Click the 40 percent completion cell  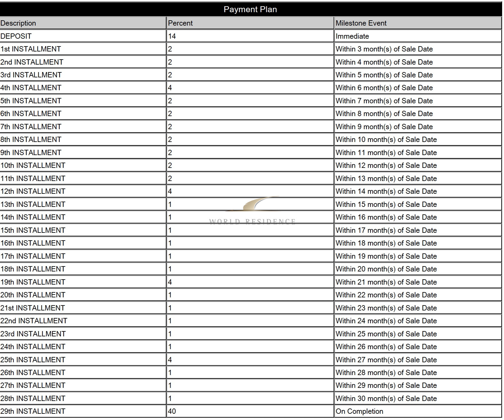[250, 411]
